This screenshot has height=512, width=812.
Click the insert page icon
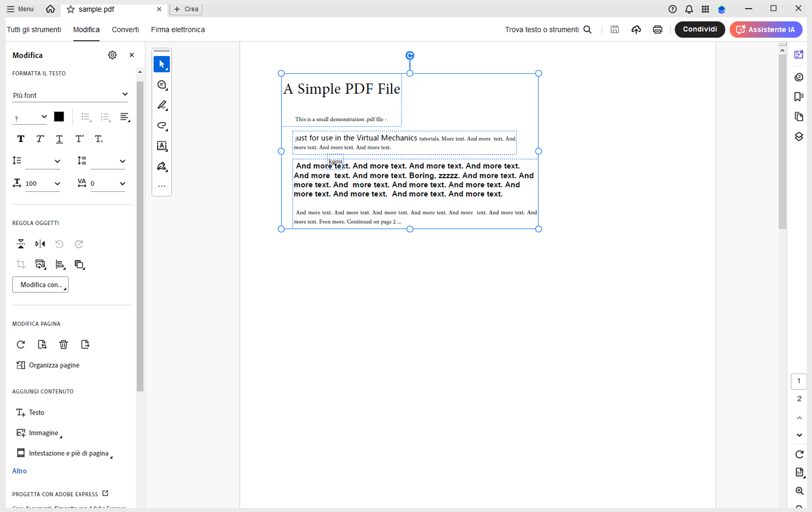(85, 344)
